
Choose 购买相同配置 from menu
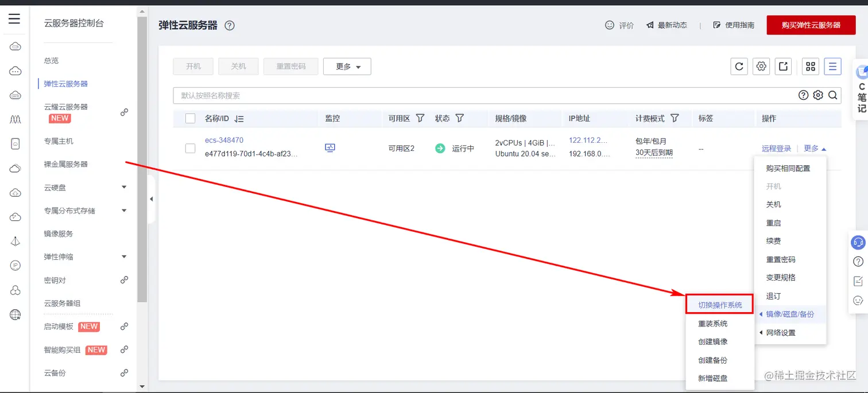tap(788, 168)
